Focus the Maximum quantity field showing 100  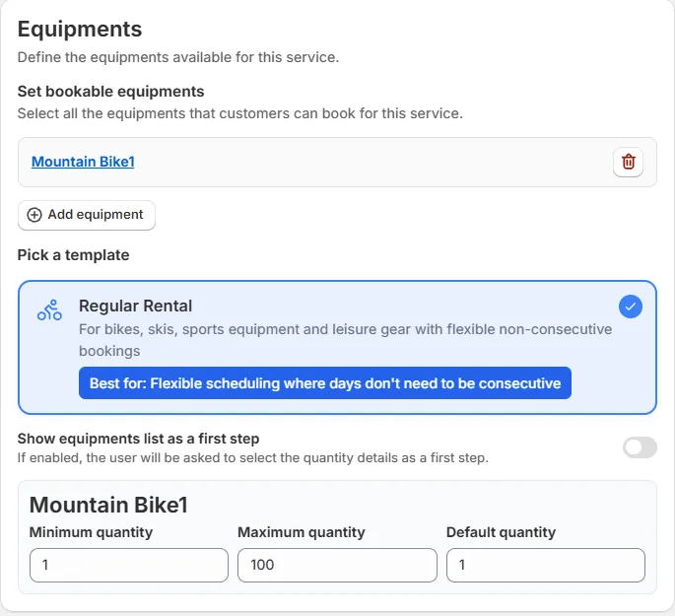pos(337,565)
